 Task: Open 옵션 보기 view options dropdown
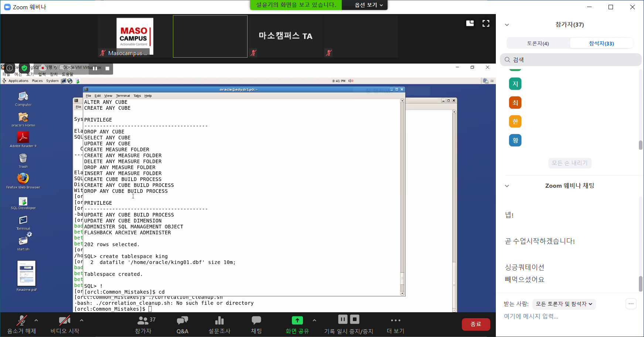[x=368, y=5]
